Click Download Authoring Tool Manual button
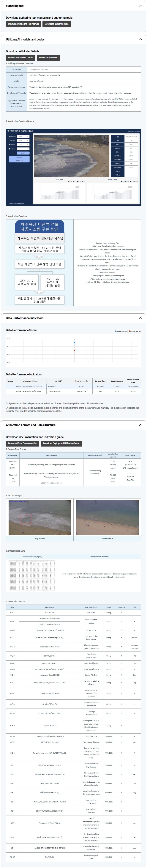 (x=23, y=24)
